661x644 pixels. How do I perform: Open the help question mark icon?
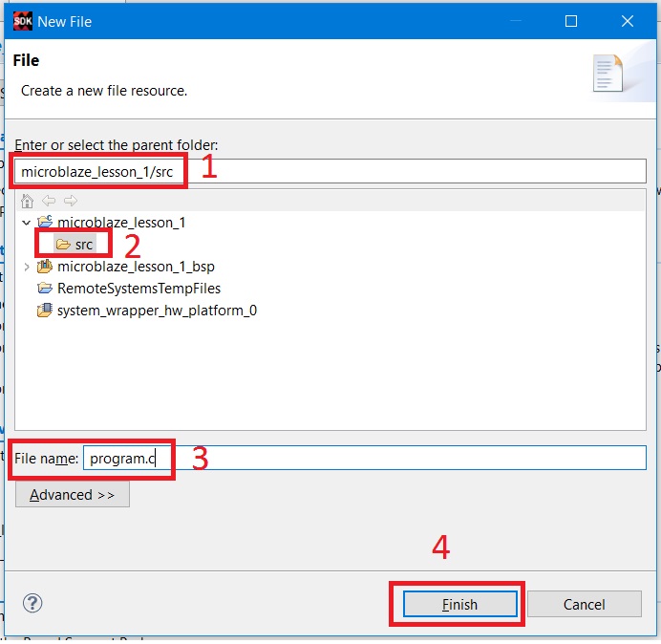32,603
